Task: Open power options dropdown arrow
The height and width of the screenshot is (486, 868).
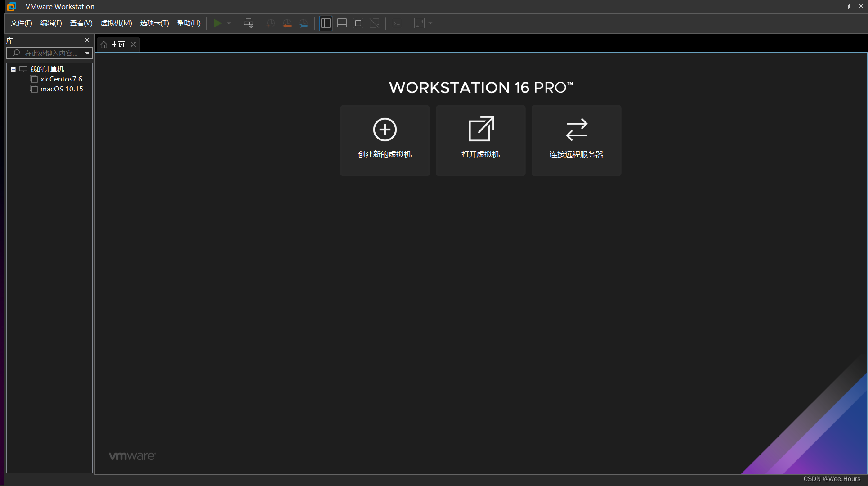Action: [229, 23]
